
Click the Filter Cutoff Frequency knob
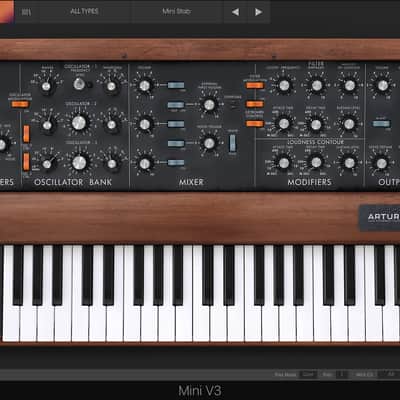pos(284,86)
